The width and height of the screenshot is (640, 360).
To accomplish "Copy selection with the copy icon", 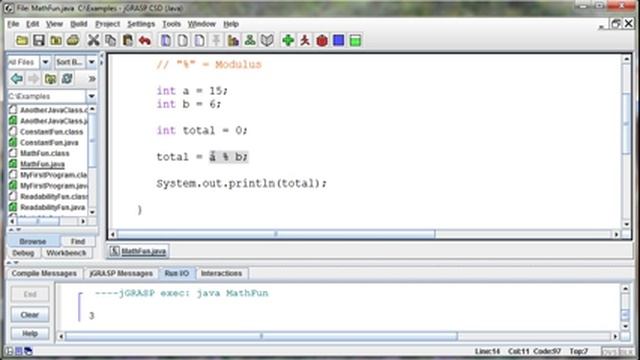I will (110, 40).
